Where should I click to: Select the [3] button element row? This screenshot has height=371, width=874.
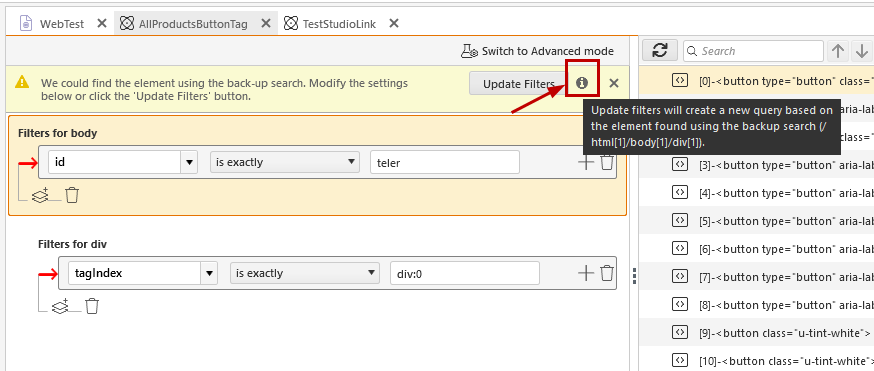tap(756, 164)
